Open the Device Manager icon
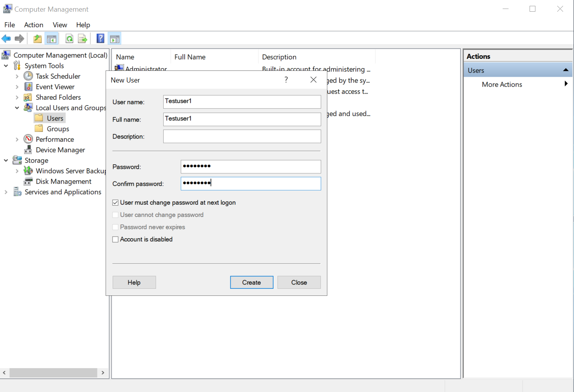The image size is (574, 392). 28,149
